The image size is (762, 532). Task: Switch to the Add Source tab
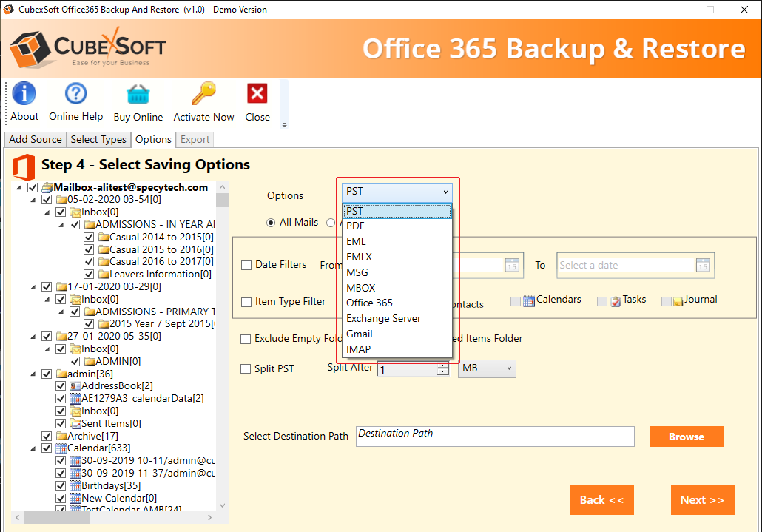tap(36, 139)
